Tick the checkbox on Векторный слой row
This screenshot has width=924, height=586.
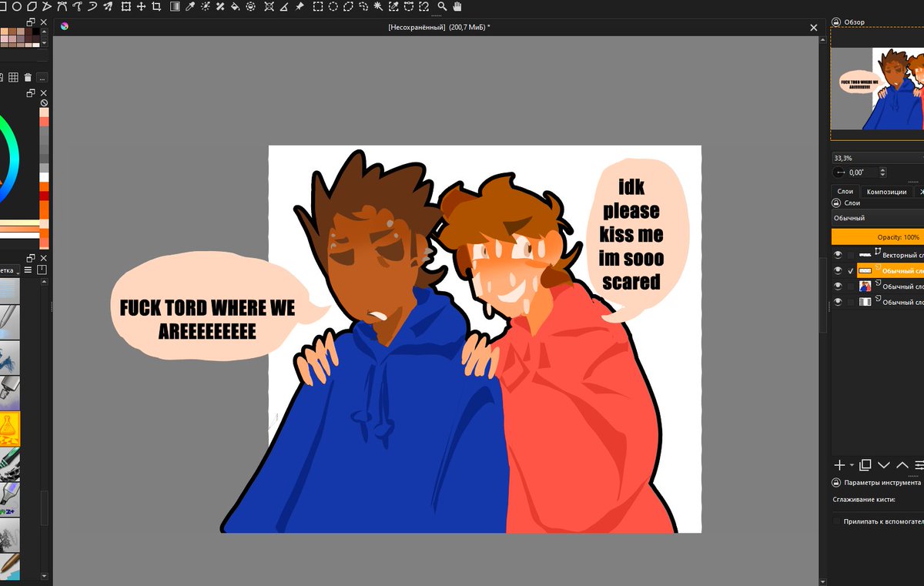[851, 255]
